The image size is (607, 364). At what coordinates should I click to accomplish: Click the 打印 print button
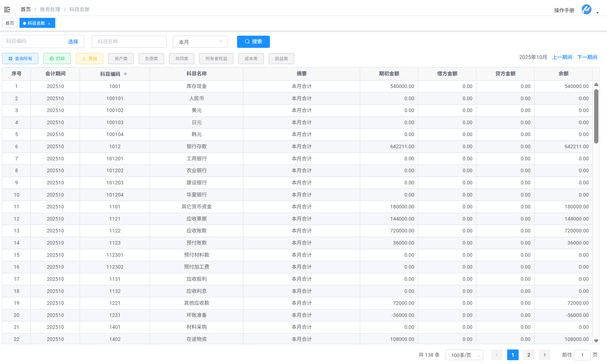point(57,59)
